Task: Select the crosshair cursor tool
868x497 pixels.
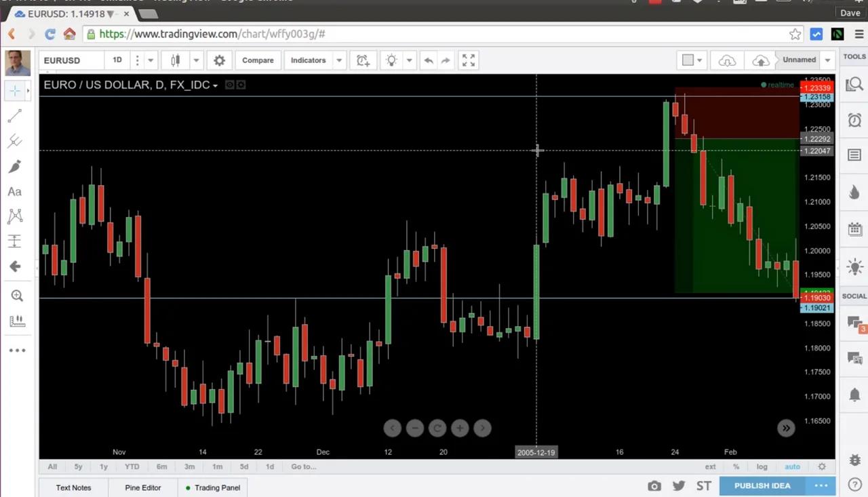Action: tap(15, 90)
